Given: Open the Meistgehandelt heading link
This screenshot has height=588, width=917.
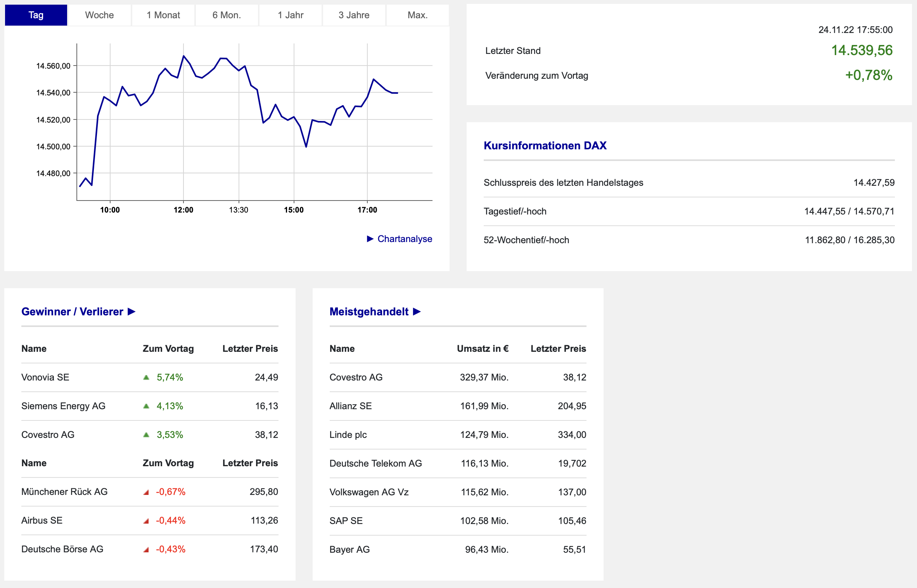Looking at the screenshot, I should coord(369,311).
